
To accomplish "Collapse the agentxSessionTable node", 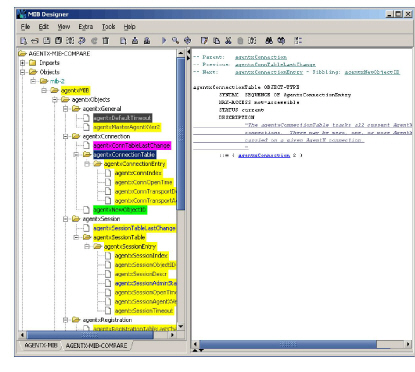I will 76,237.
